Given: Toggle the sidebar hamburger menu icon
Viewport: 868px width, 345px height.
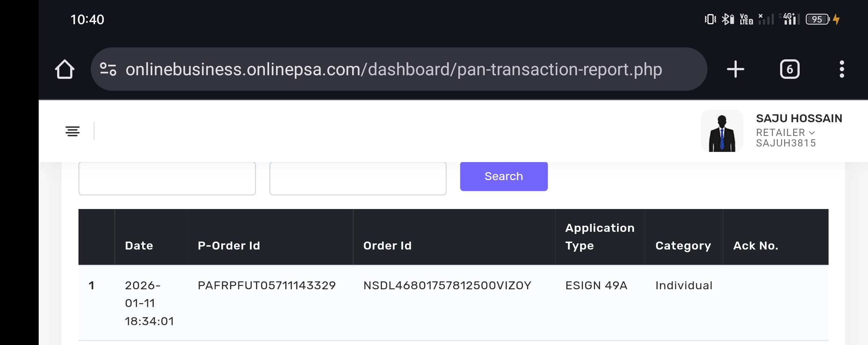Looking at the screenshot, I should click(72, 131).
